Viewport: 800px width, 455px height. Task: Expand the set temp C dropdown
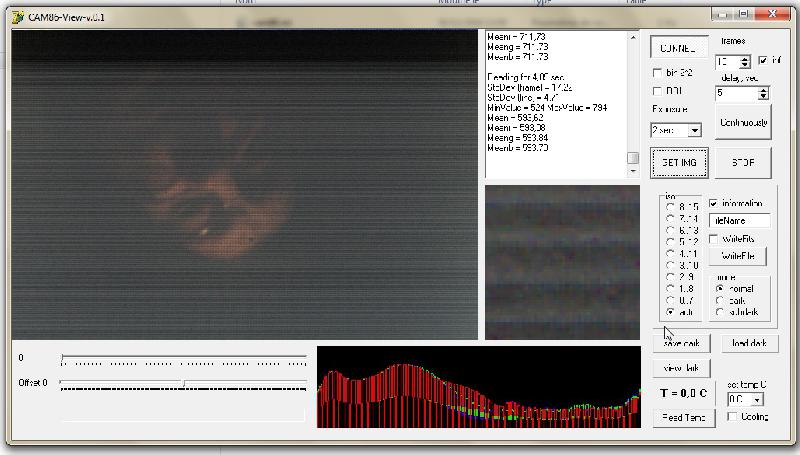click(758, 399)
